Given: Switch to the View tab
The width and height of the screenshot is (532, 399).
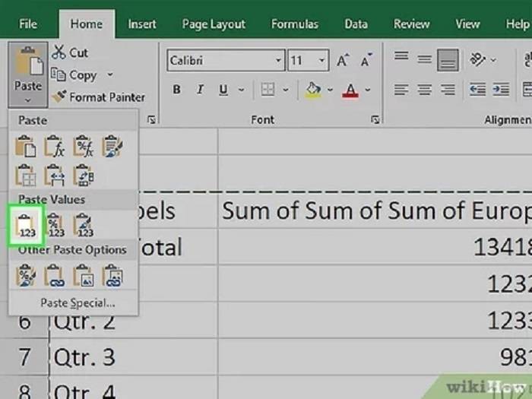Looking at the screenshot, I should tap(467, 24).
